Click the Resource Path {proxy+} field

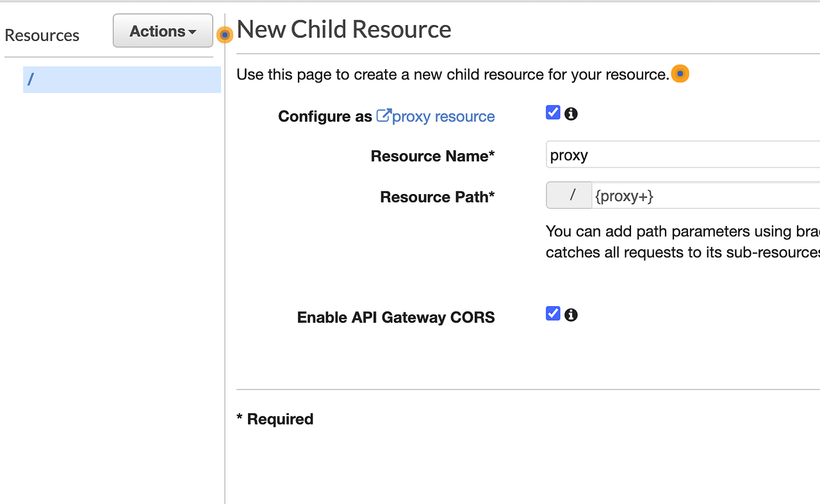coord(705,196)
